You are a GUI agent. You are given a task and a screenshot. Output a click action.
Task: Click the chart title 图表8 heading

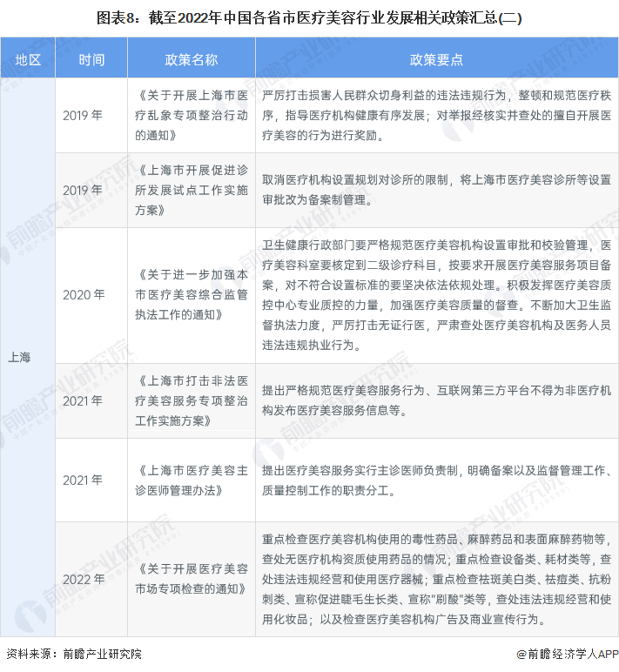coord(309,17)
